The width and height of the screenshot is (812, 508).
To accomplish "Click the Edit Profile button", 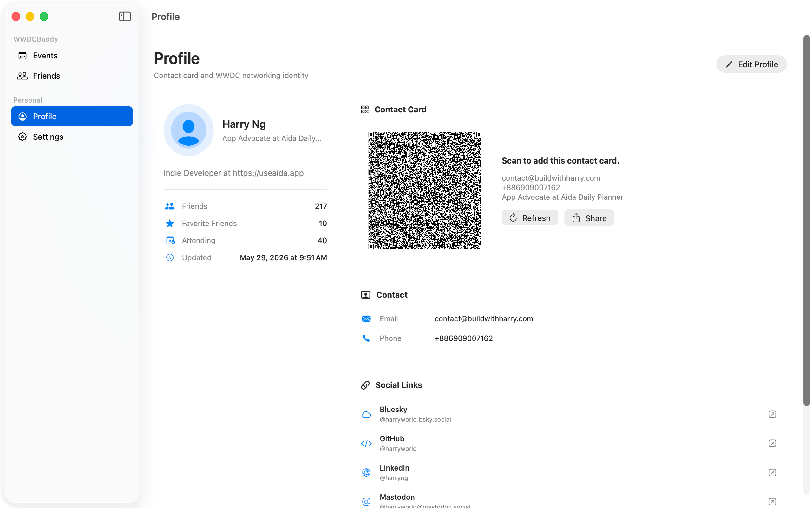I will 751,64.
